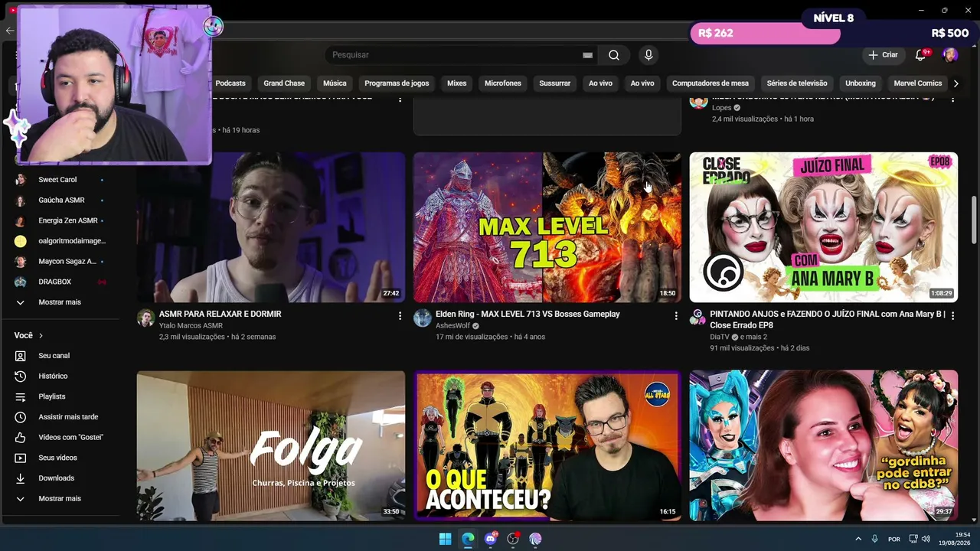
Task: Open options menu for PINTANDO ANJOS video
Action: click(x=952, y=315)
